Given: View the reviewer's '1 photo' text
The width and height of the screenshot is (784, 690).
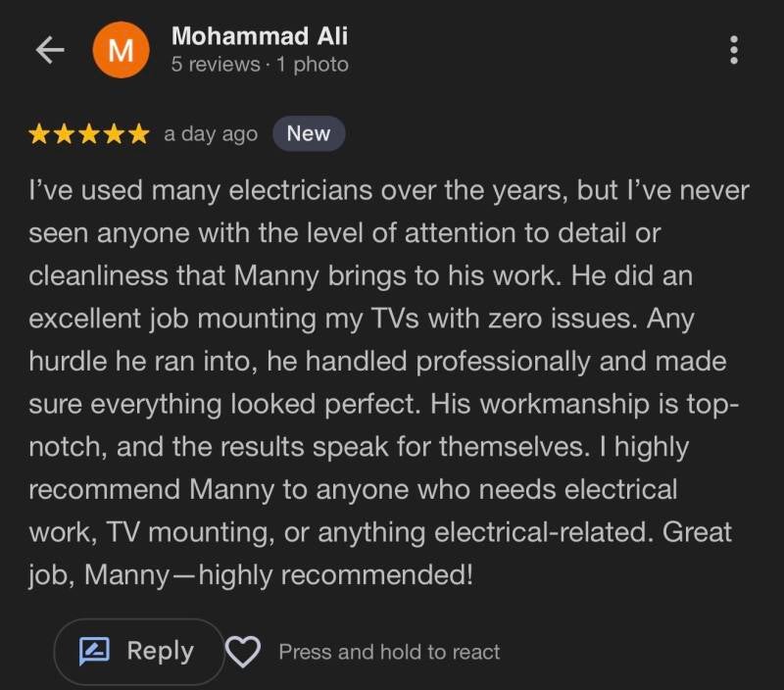Looking at the screenshot, I should click(x=313, y=66).
